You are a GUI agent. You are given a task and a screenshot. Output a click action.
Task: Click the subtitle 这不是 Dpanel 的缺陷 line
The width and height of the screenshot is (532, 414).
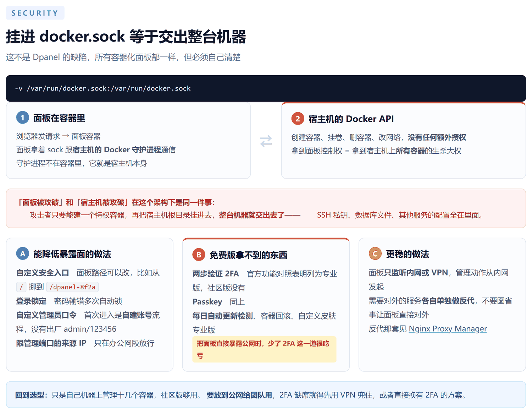[x=123, y=58]
